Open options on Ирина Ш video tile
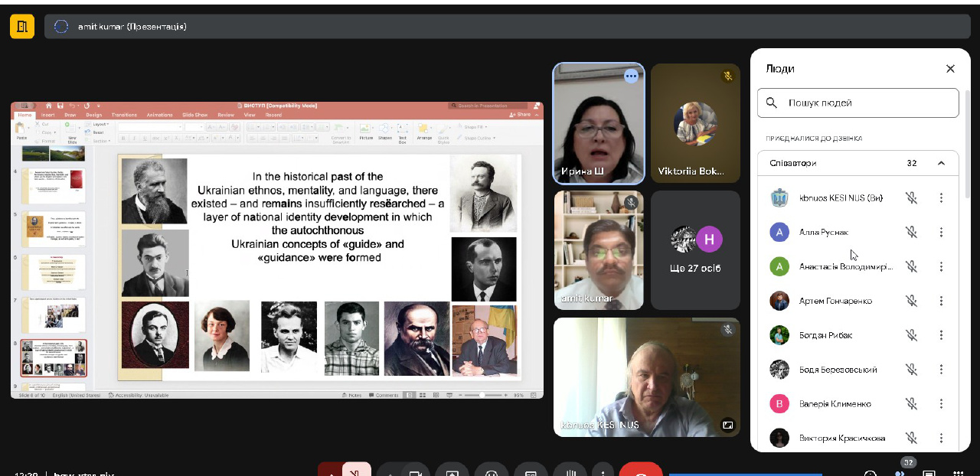This screenshot has height=476, width=980. tap(631, 76)
